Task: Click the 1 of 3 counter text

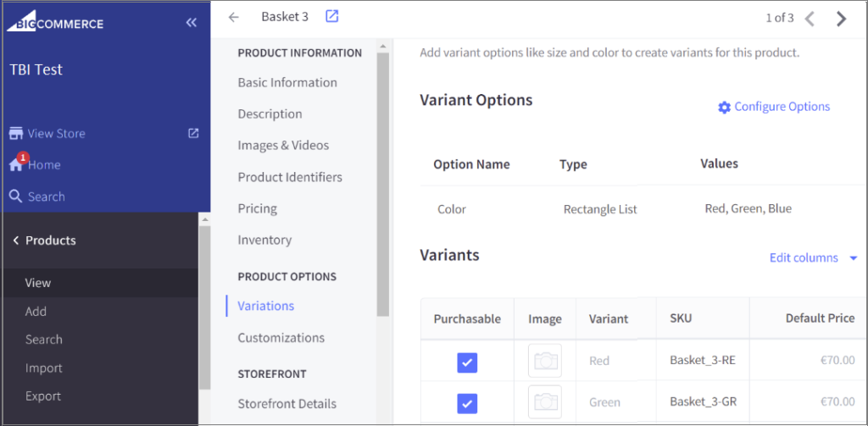Action: (x=780, y=19)
